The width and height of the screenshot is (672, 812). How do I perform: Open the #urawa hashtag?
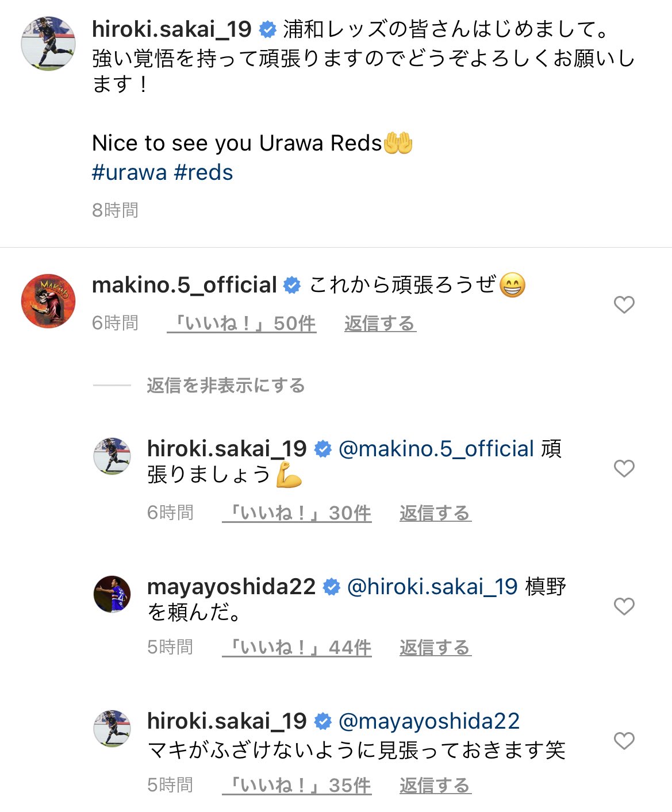[x=129, y=172]
